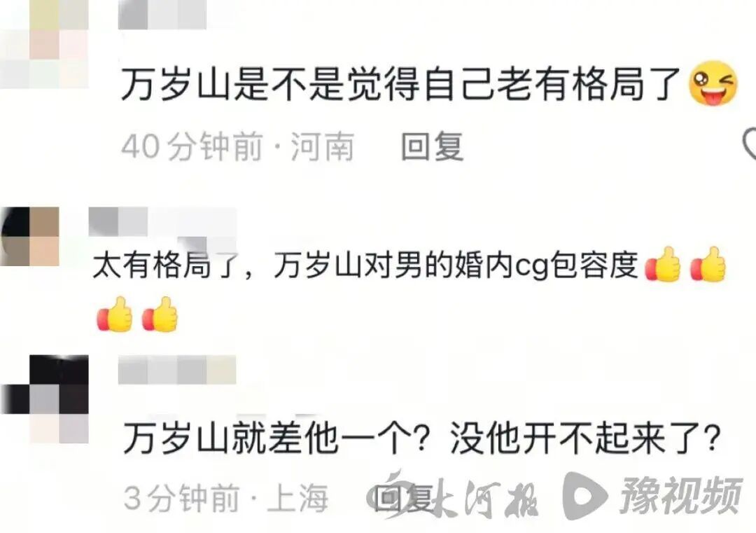Viewport: 756px width, 533px height.
Task: Open the first commenter's blurred avatar
Action: [44, 44]
